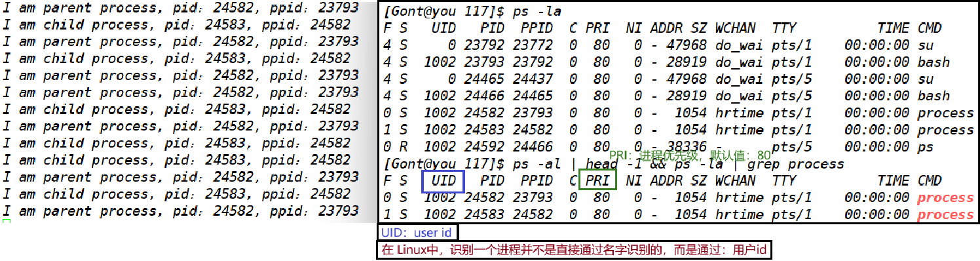Click PID 24466 in the pts/5 bash row
This screenshot has width=980, height=261.
click(485, 96)
